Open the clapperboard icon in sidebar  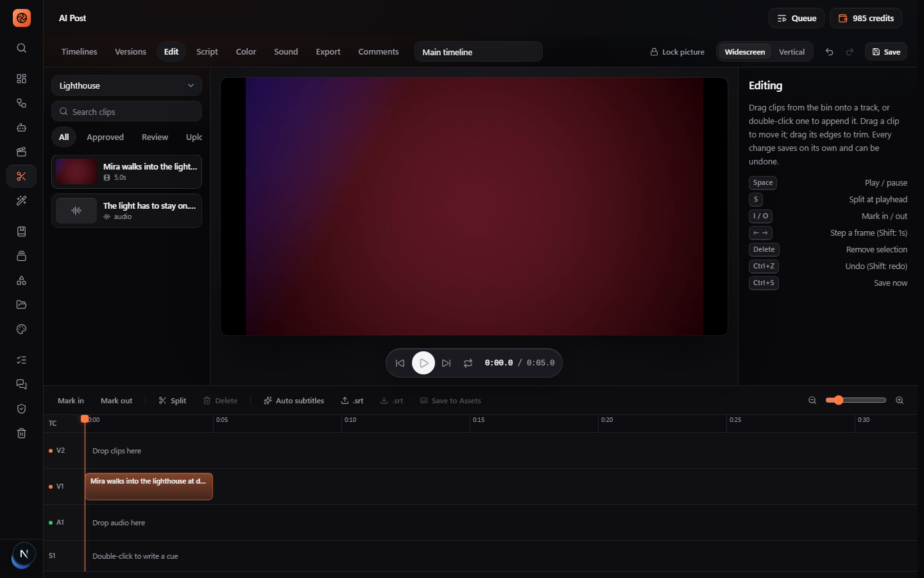(x=21, y=152)
